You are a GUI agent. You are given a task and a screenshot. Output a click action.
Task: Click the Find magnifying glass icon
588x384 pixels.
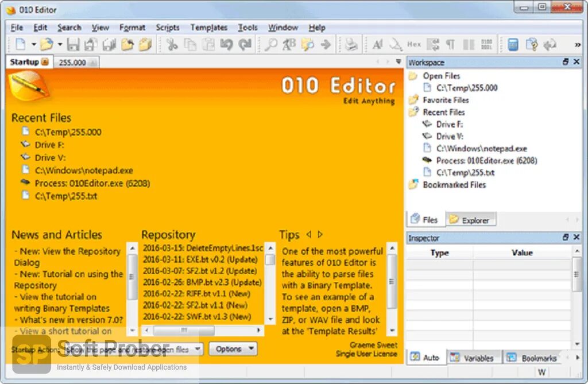click(x=271, y=45)
